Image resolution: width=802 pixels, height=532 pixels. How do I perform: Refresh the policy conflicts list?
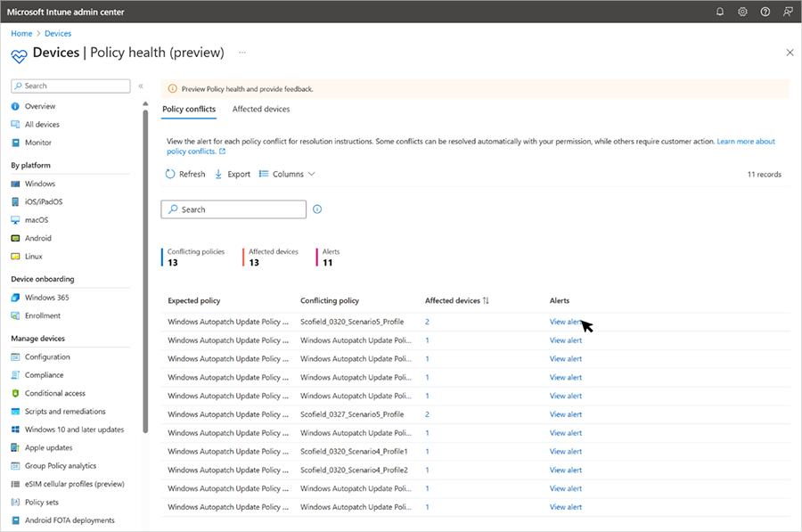tap(185, 174)
